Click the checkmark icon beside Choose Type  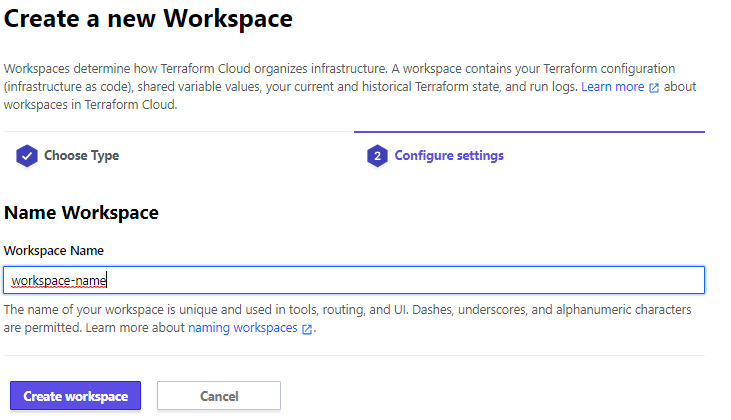pyautogui.click(x=27, y=156)
